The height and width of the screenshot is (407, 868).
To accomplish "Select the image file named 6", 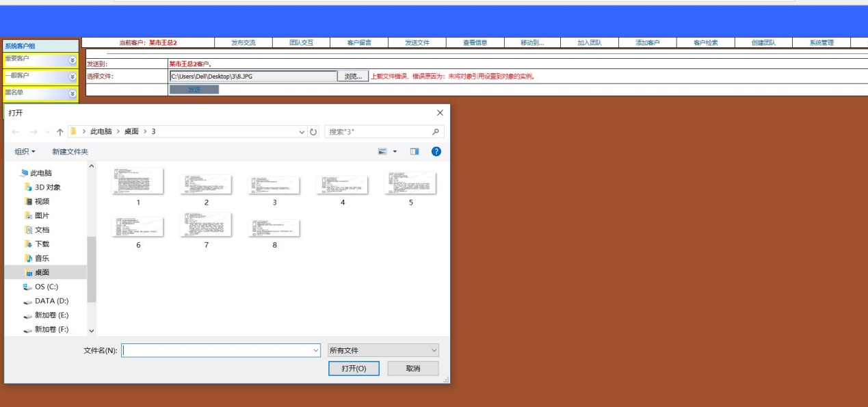I will (x=137, y=231).
